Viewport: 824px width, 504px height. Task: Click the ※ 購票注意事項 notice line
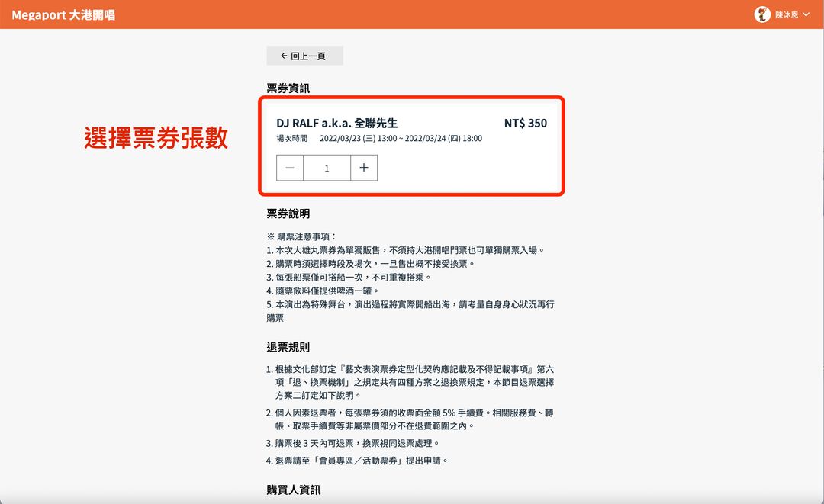tap(301, 236)
